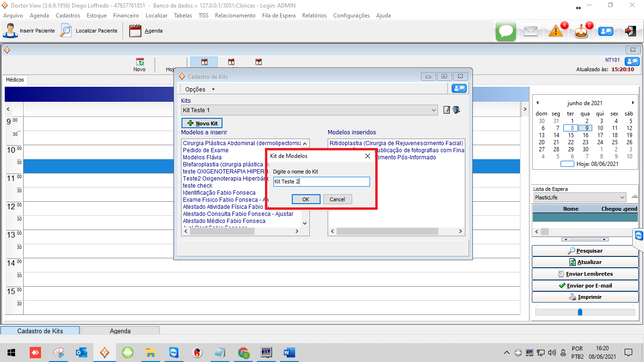Open TeamViewer side panel icon
The width and height of the screenshot is (644, 362).
639,235
